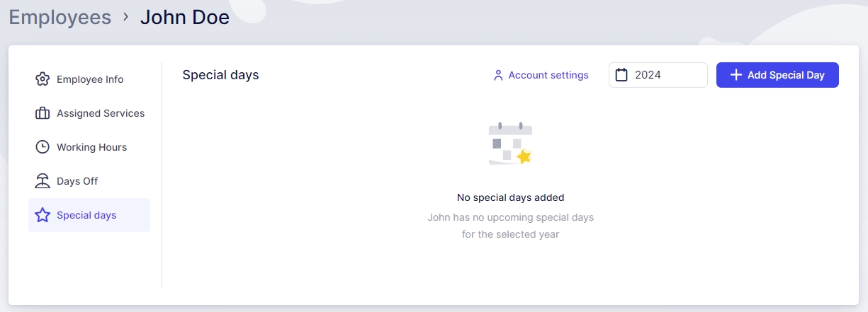The height and width of the screenshot is (312, 868).
Task: Switch to Assigned Services tab
Action: tap(101, 113)
